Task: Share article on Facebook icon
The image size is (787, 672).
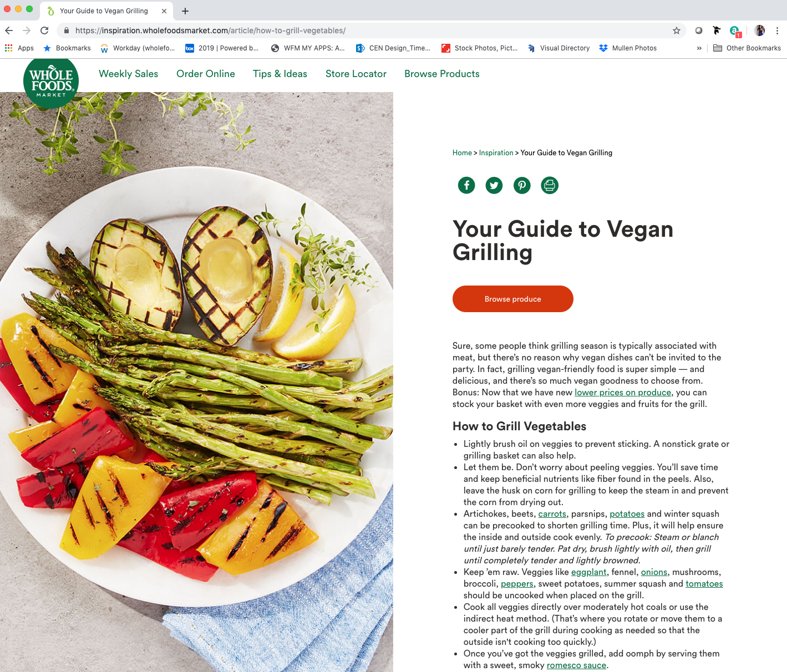Action: [x=466, y=185]
